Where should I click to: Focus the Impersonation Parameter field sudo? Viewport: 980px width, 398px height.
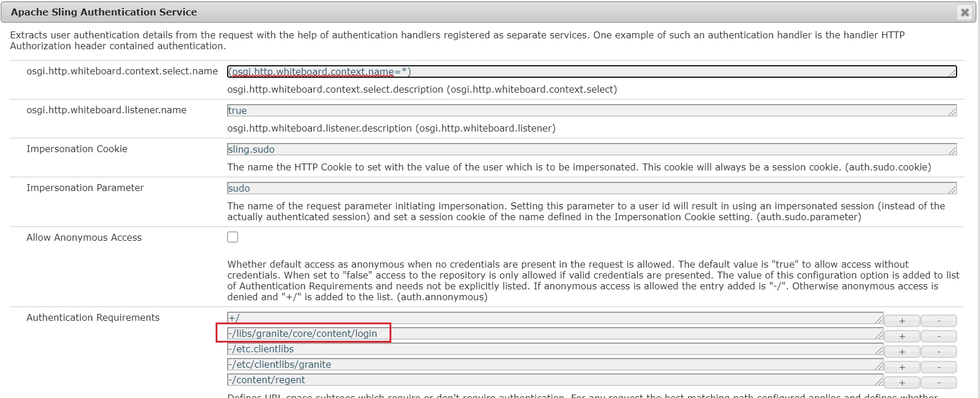(x=592, y=188)
